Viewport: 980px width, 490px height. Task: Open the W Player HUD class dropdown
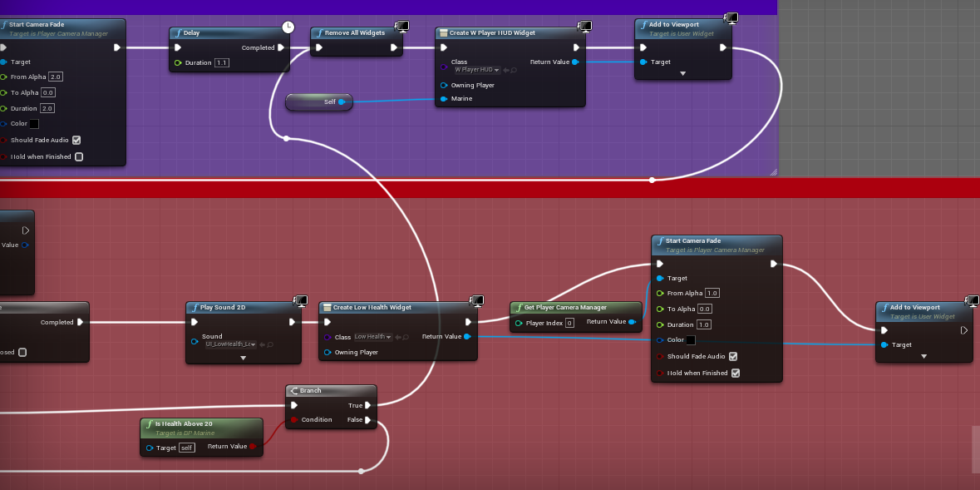477,70
